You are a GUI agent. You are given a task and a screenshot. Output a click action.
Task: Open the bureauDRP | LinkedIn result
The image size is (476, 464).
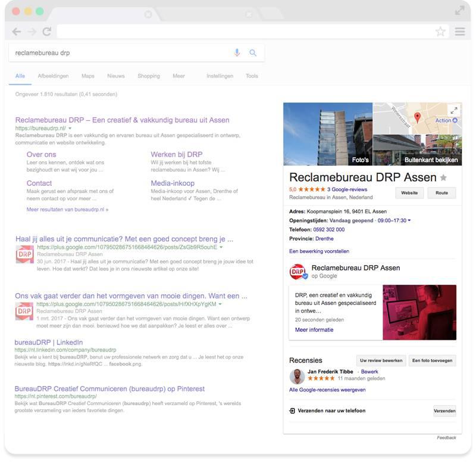point(49,342)
